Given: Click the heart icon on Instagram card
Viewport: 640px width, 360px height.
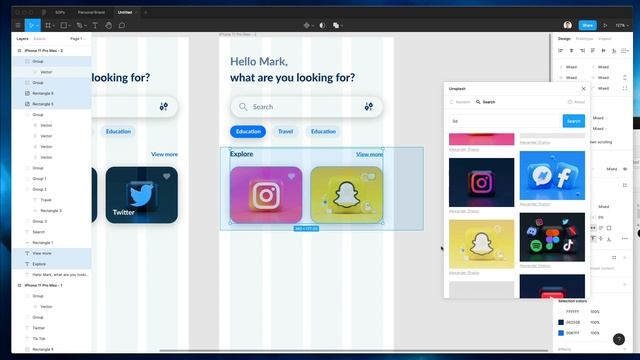Looking at the screenshot, I should pos(291,176).
